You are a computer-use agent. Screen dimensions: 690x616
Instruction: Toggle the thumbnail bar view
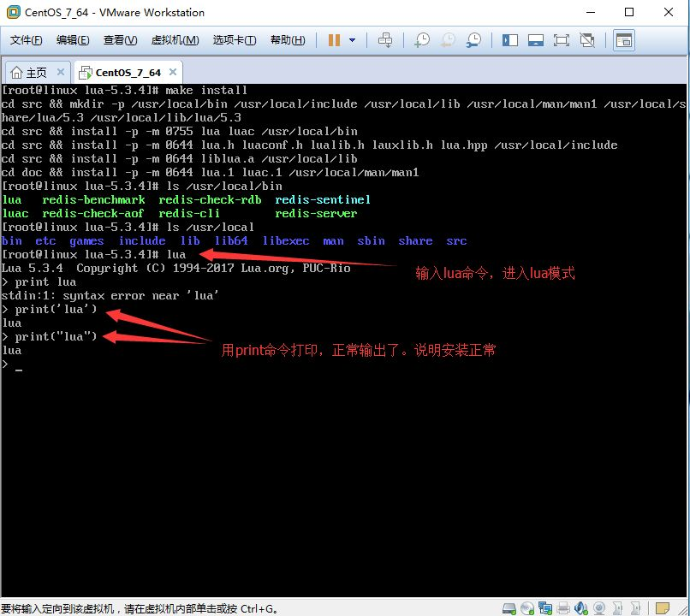click(536, 40)
